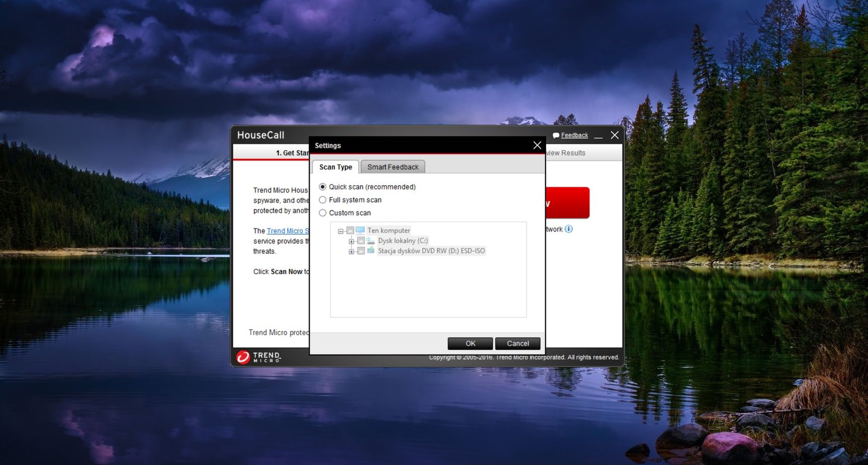
Task: Click the Feedback speech bubble icon
Action: [556, 135]
